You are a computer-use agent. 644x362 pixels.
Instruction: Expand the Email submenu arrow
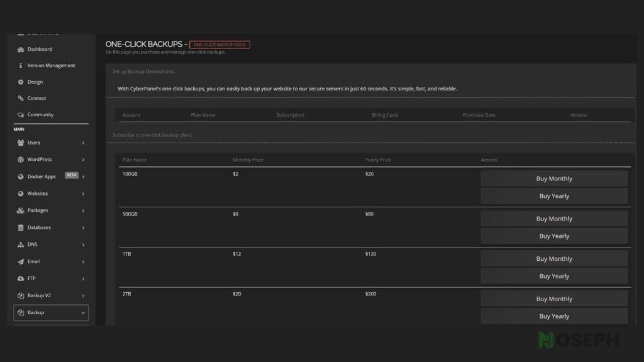point(83,262)
